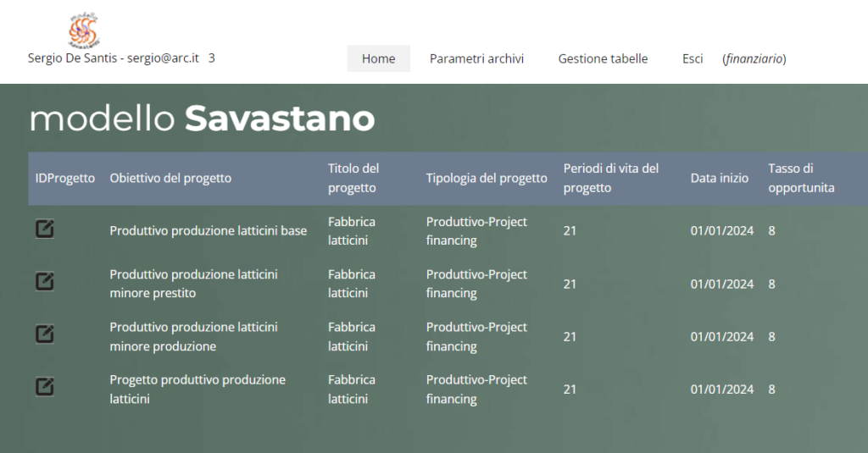The image size is (868, 453).
Task: Select the Data inizio column header
Action: point(719,178)
